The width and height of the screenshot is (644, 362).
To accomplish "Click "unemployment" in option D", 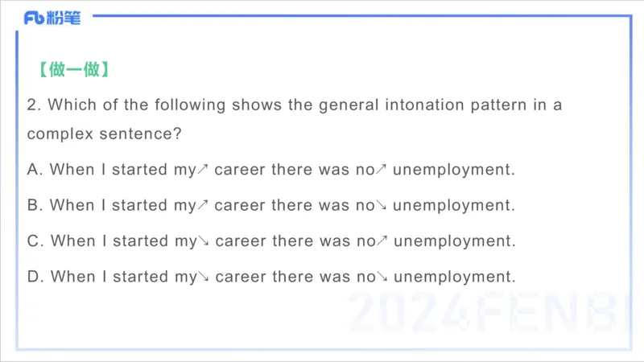I will click(x=454, y=278).
